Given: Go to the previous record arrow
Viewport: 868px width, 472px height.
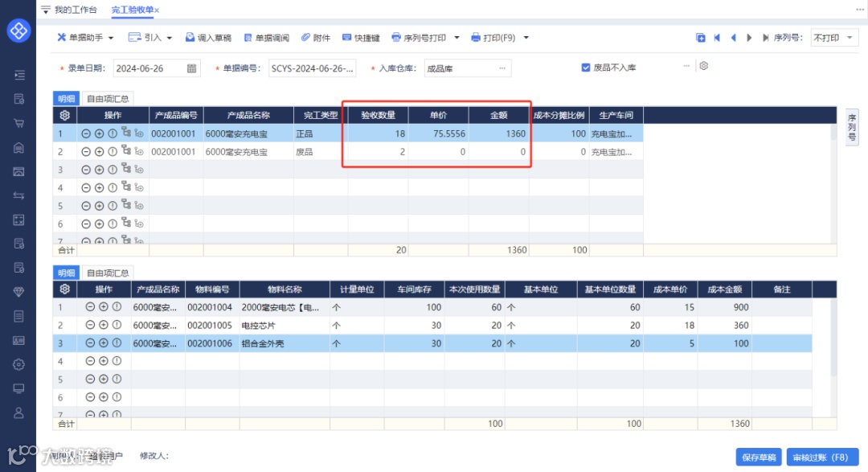Looking at the screenshot, I should click(x=734, y=38).
